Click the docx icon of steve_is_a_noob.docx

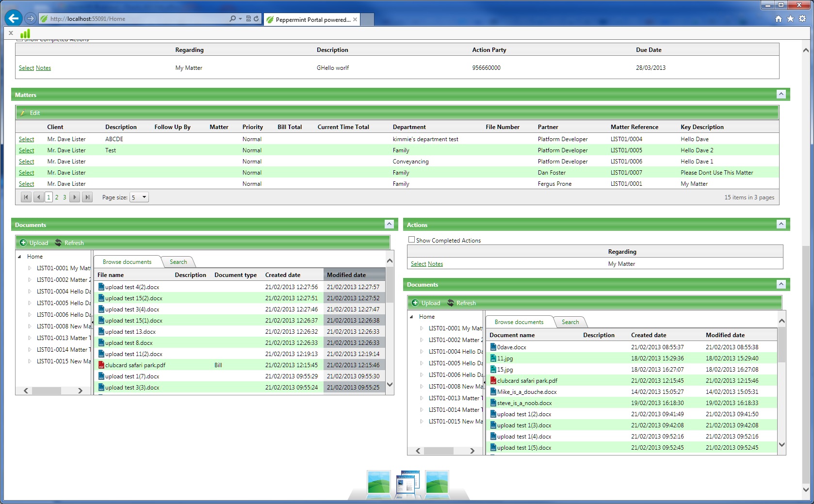(493, 403)
